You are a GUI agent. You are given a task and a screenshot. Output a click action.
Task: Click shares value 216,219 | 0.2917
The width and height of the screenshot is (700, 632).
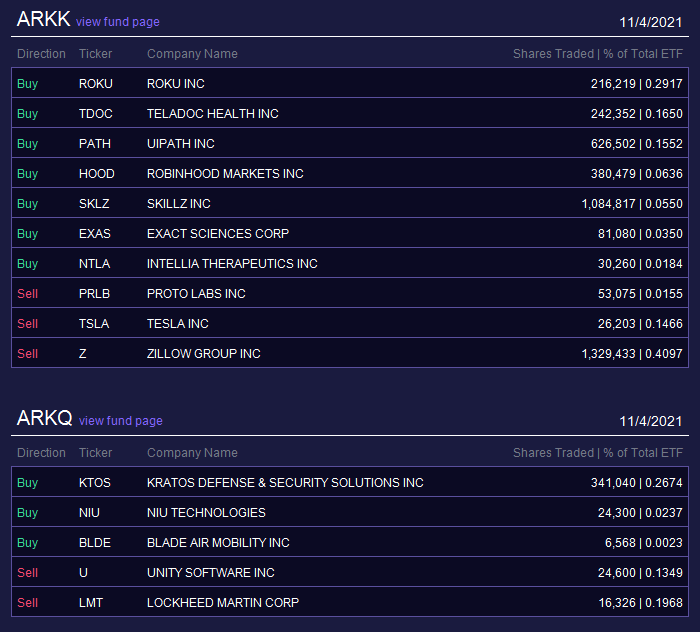(x=637, y=83)
